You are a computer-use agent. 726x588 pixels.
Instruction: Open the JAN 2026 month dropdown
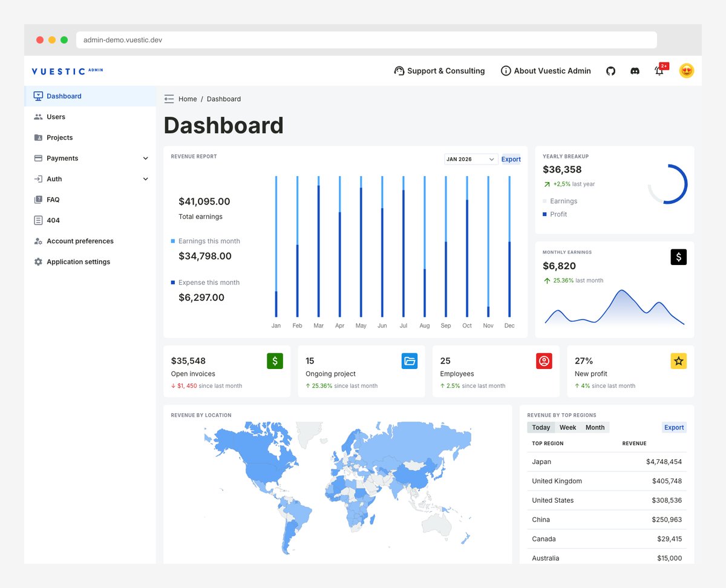pyautogui.click(x=470, y=159)
